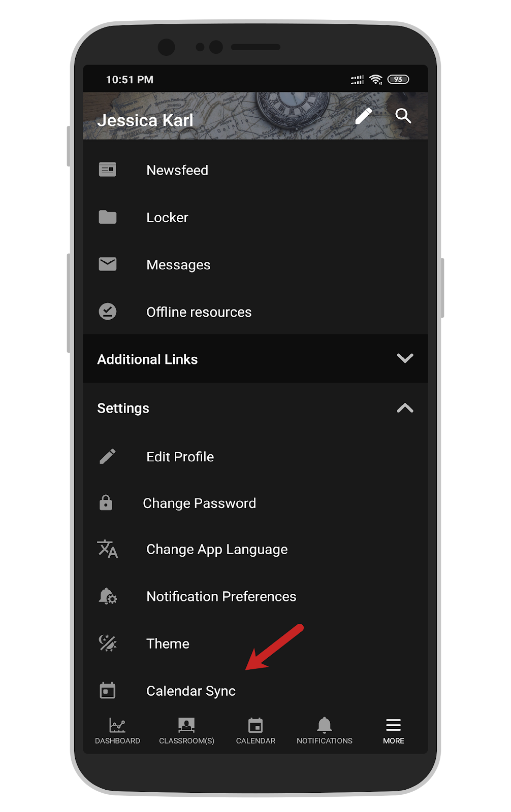
Task: Tap the Locker folder icon
Action: coord(108,217)
